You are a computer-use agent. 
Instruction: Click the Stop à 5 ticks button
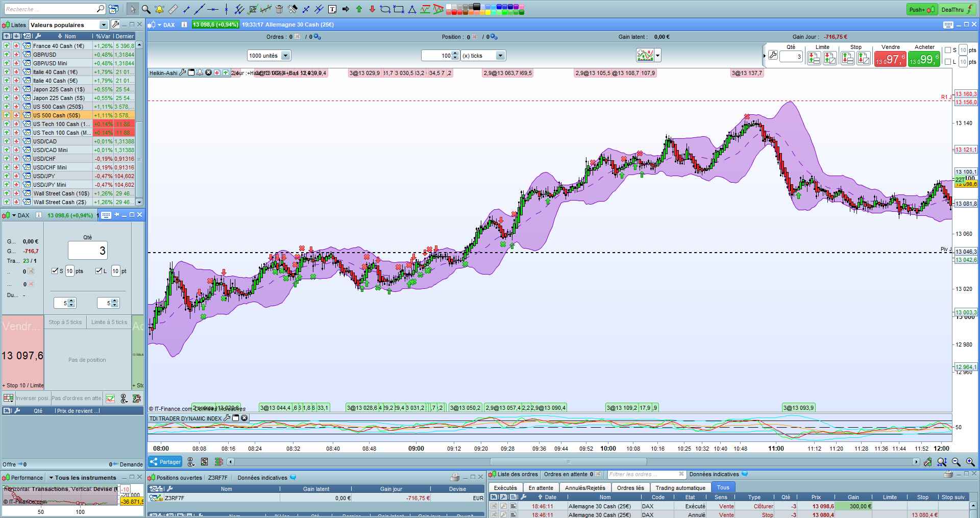(65, 322)
